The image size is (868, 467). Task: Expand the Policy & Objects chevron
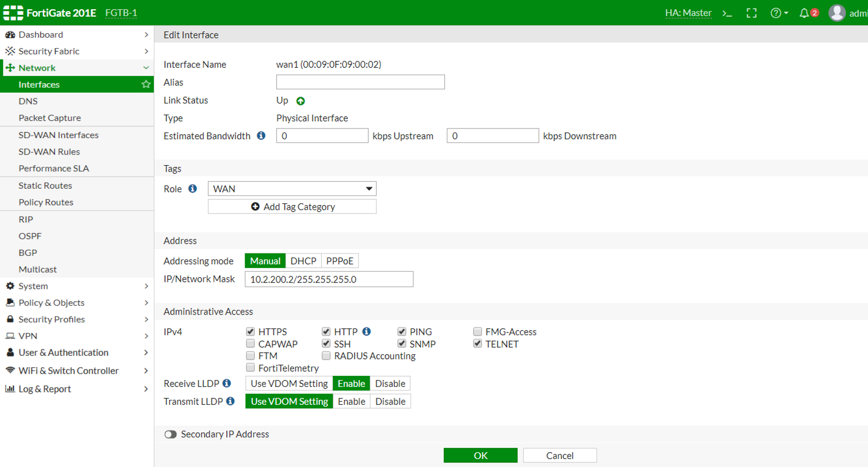pyautogui.click(x=146, y=302)
